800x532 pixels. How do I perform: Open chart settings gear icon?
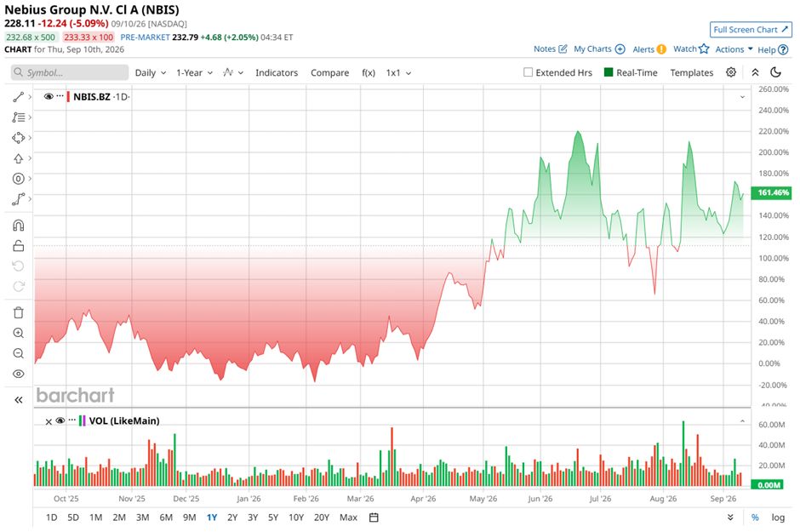coord(731,72)
